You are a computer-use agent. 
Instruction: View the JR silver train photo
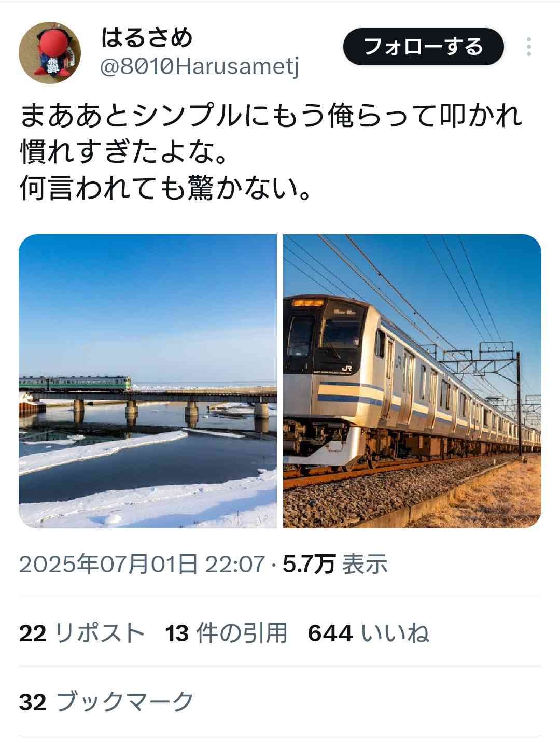pos(412,381)
